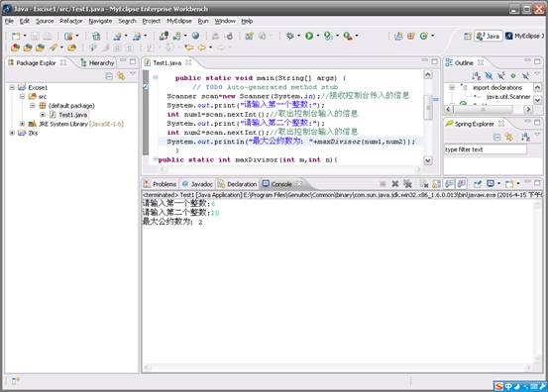
Task: Toggle Show Console on standard output change
Action: click(450, 183)
